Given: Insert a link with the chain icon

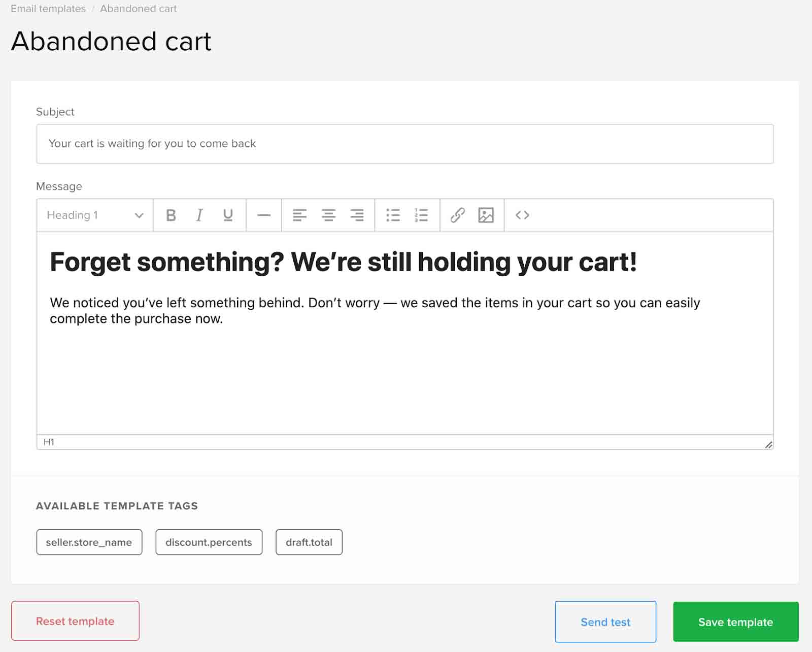Looking at the screenshot, I should (458, 215).
